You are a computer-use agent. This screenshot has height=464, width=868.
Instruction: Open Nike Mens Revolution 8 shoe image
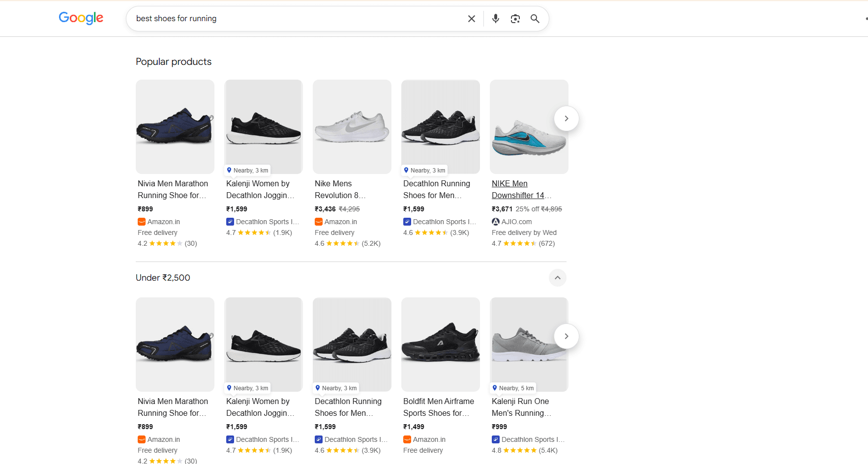[x=352, y=127]
